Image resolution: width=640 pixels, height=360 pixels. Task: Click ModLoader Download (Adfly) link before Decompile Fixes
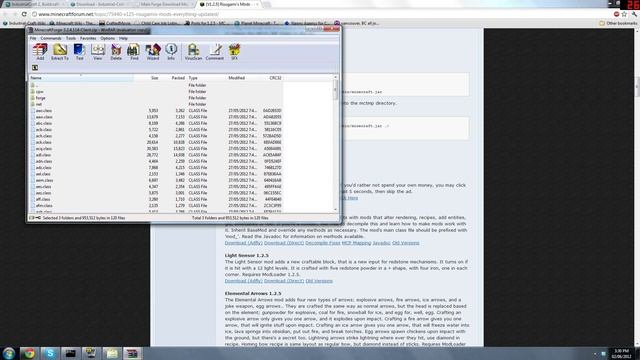pos(243,243)
